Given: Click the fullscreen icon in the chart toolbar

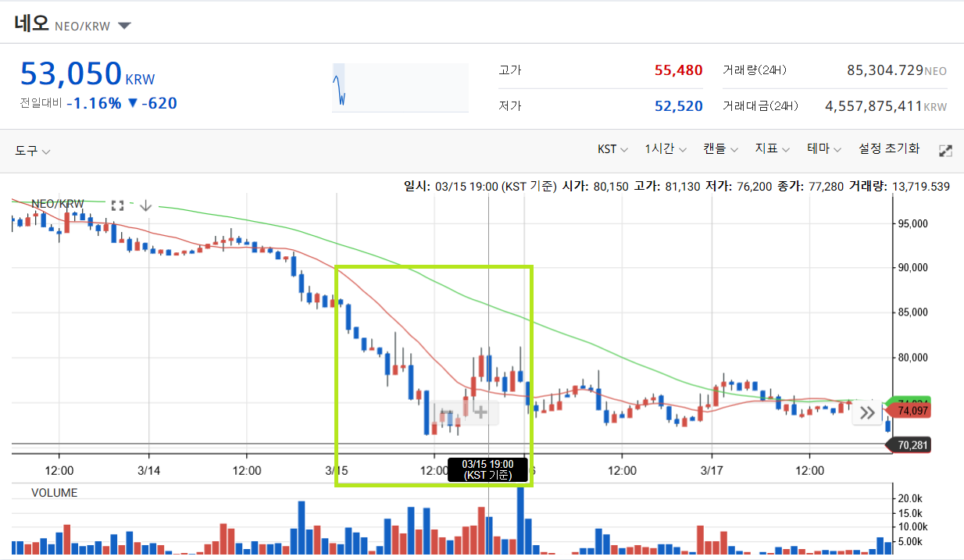Looking at the screenshot, I should click(945, 149).
